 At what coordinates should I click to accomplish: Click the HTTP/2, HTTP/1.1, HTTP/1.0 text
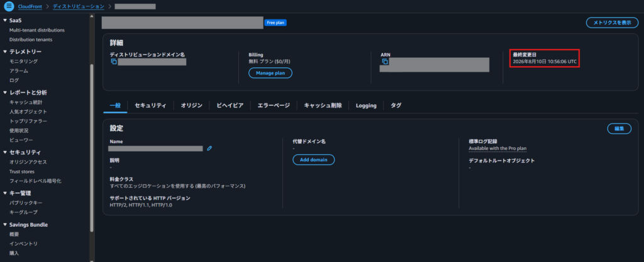pyautogui.click(x=141, y=205)
